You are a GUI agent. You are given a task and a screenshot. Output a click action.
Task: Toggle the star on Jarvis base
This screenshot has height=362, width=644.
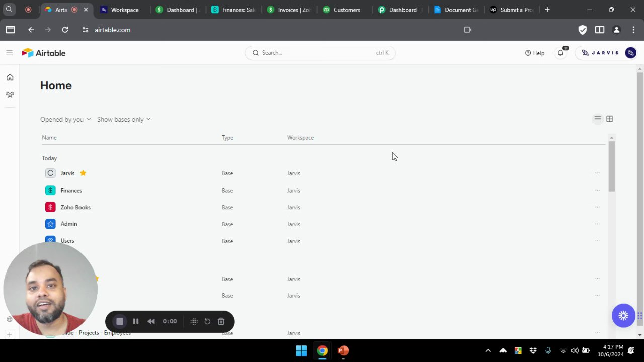[83, 173]
